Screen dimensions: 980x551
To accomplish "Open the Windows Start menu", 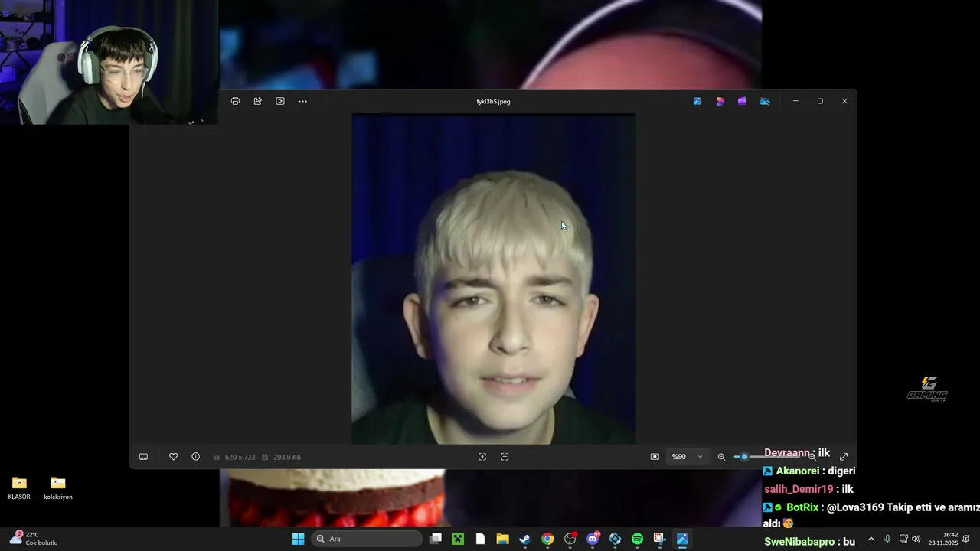I will [299, 539].
